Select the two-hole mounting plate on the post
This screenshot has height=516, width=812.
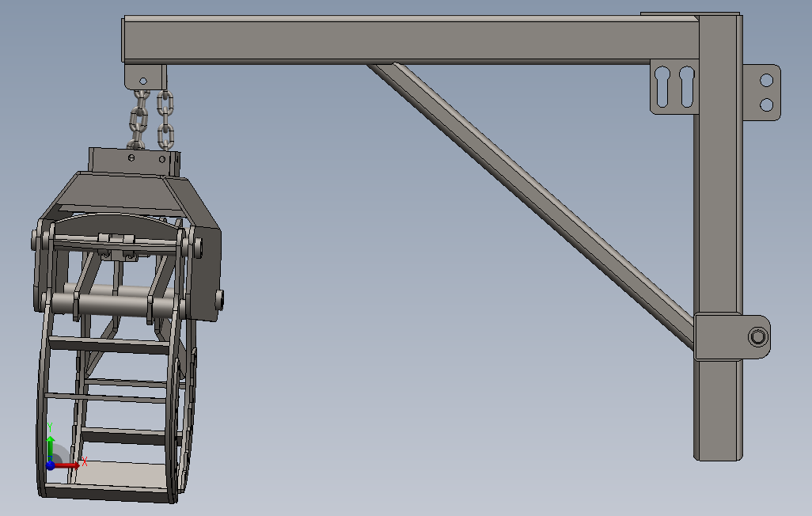coord(762,93)
